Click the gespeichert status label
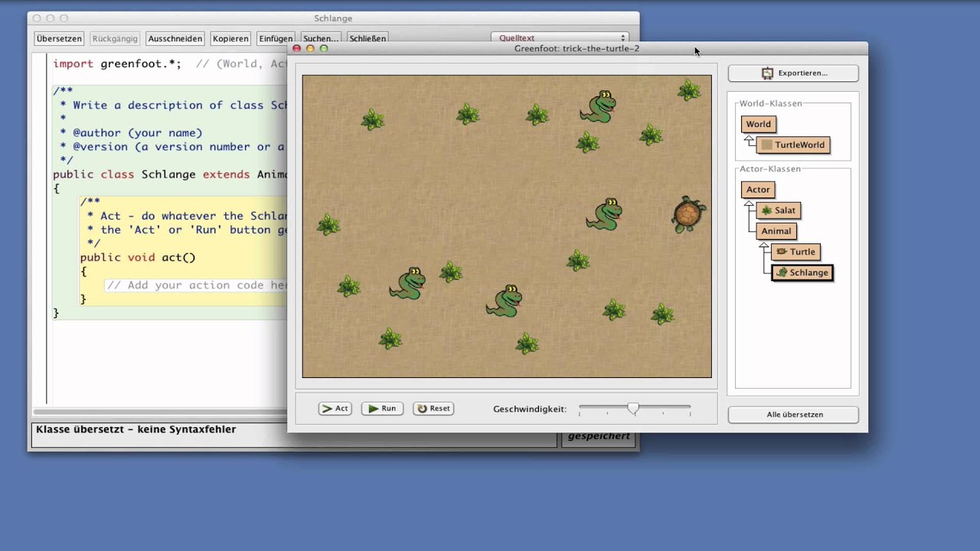Image resolution: width=980 pixels, height=551 pixels. [x=599, y=436]
